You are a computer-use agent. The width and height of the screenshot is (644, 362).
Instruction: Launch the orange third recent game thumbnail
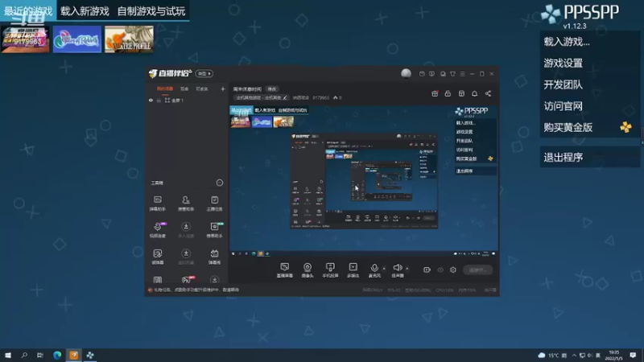[x=129, y=39]
